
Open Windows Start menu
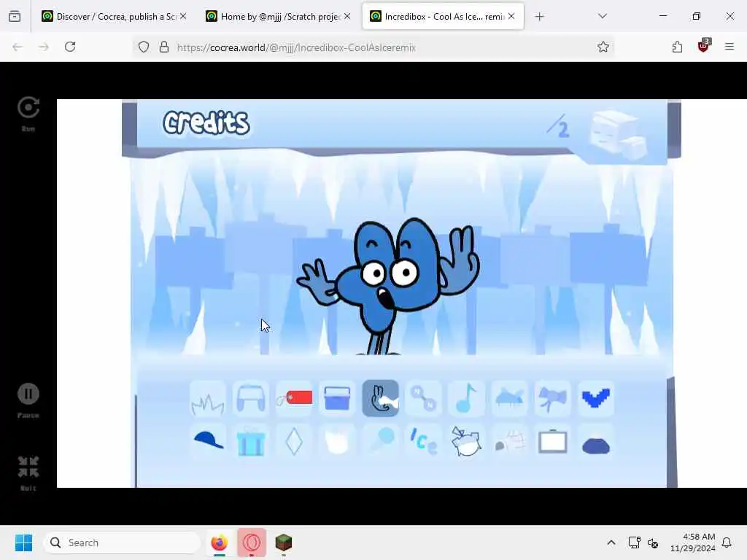point(23,542)
